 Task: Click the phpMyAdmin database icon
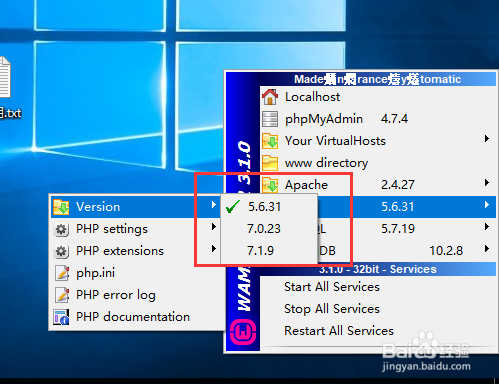point(270,119)
